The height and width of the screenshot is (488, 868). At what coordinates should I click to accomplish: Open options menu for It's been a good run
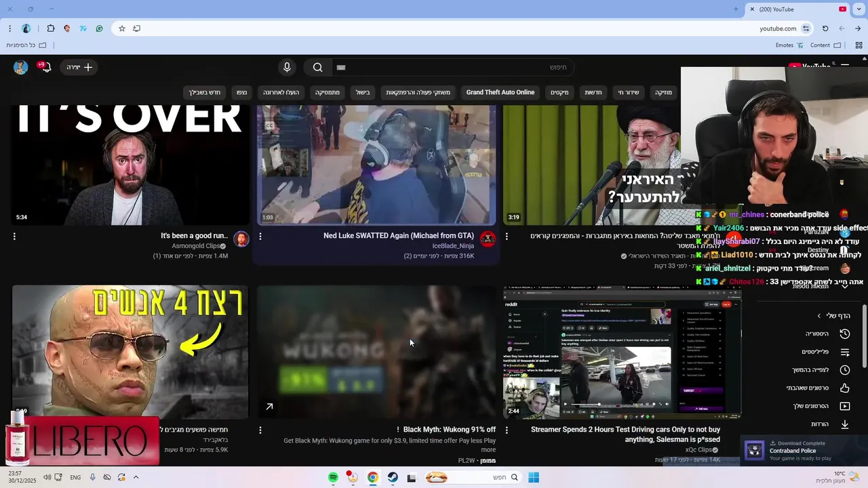[14, 237]
